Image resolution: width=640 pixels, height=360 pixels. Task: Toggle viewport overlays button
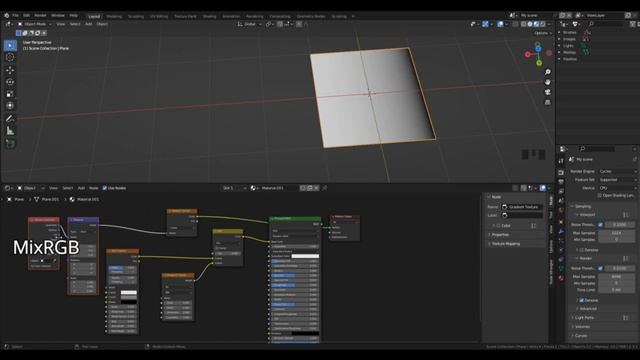pyautogui.click(x=500, y=24)
